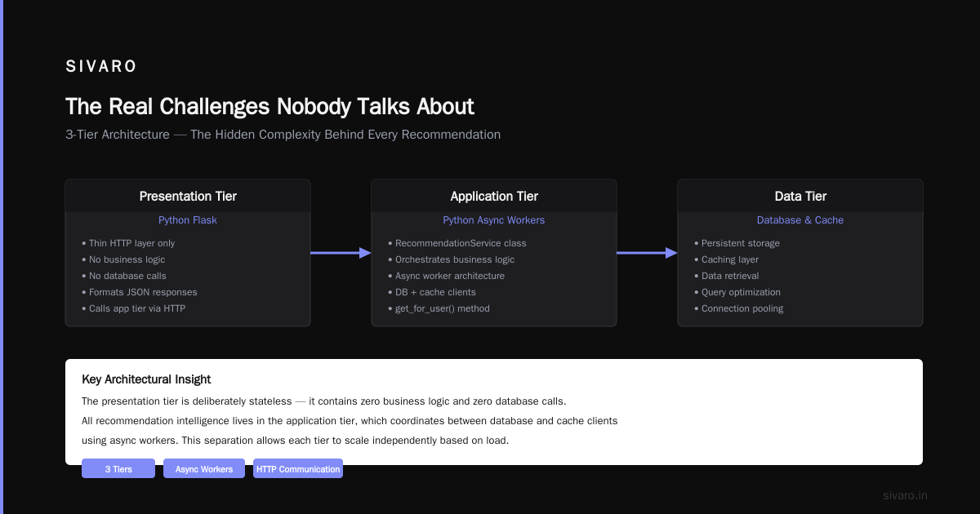Click the arrow between Presentation and Application tiers
This screenshot has width=980, height=514.
pos(341,253)
